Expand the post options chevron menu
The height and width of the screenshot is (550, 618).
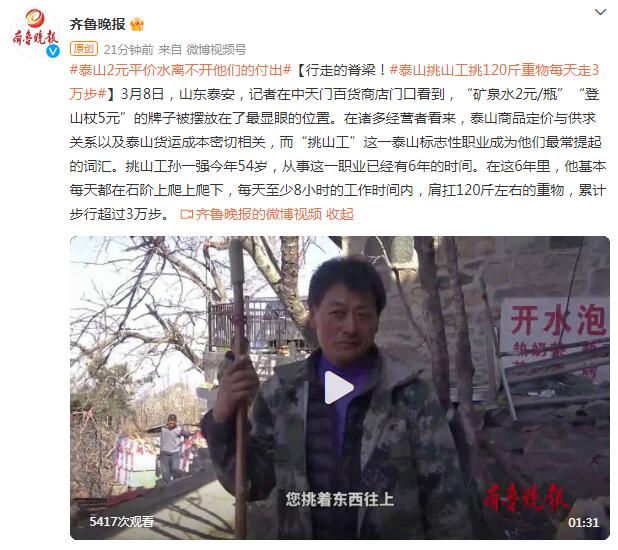(x=600, y=12)
